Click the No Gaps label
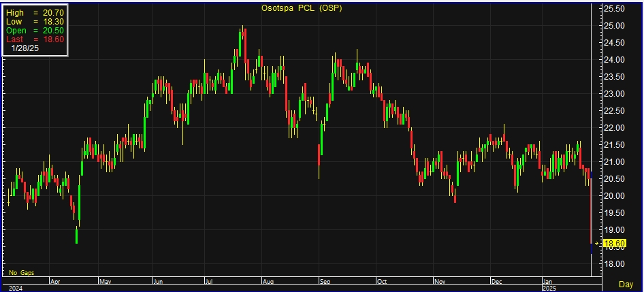 (x=20, y=272)
